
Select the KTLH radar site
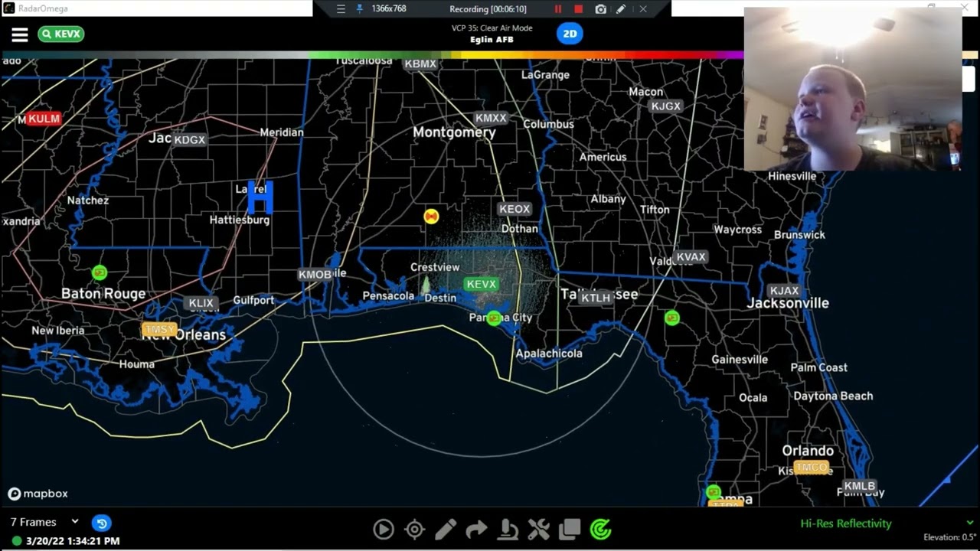pos(596,298)
